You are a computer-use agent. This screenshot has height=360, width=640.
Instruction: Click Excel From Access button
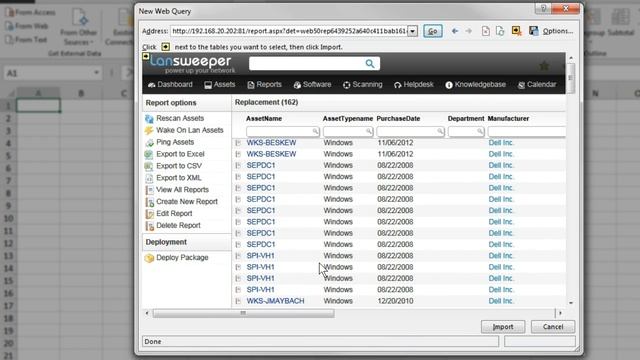31,13
